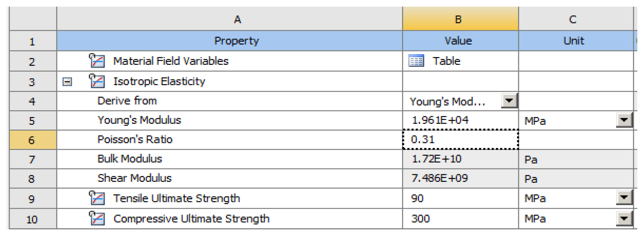Click the Compressive Ultimate Strength property icon
Viewport: 644px width, 236px height.
[x=97, y=219]
